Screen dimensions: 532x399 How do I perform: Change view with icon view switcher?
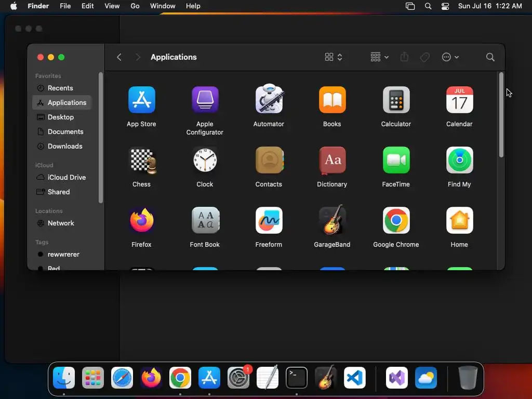[333, 57]
